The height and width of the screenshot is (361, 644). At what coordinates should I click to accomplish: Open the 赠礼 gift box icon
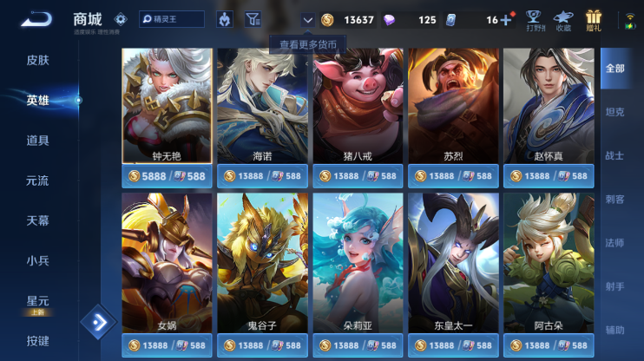coord(594,21)
